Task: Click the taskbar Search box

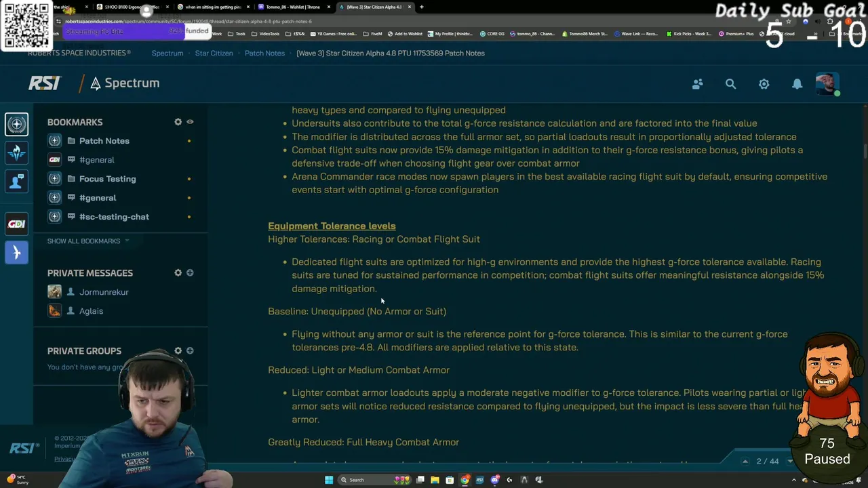Action: click(x=374, y=480)
